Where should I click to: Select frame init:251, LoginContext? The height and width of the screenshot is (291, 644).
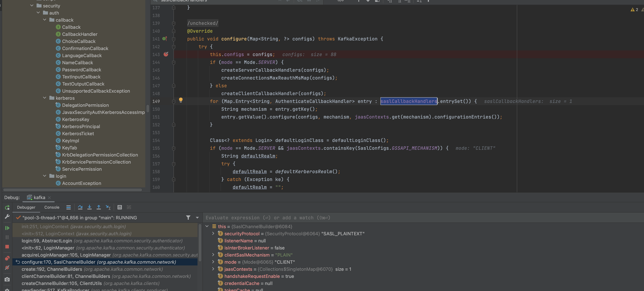105,227
